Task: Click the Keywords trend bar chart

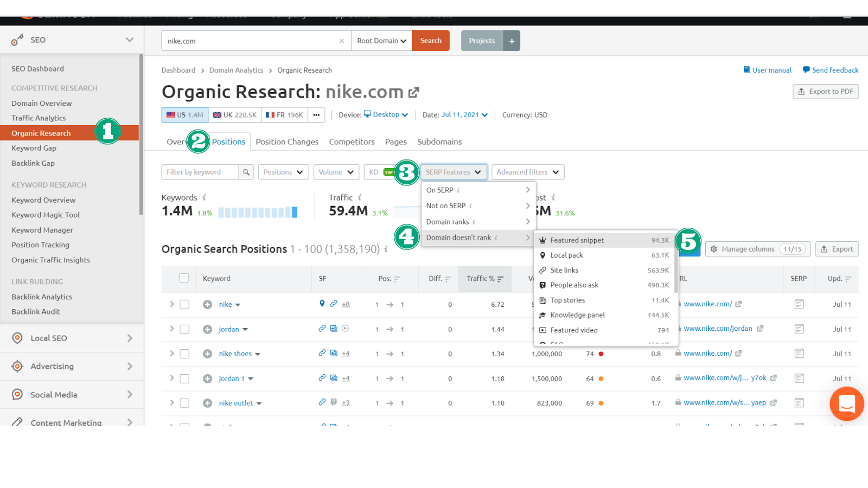Action: pyautogui.click(x=258, y=213)
